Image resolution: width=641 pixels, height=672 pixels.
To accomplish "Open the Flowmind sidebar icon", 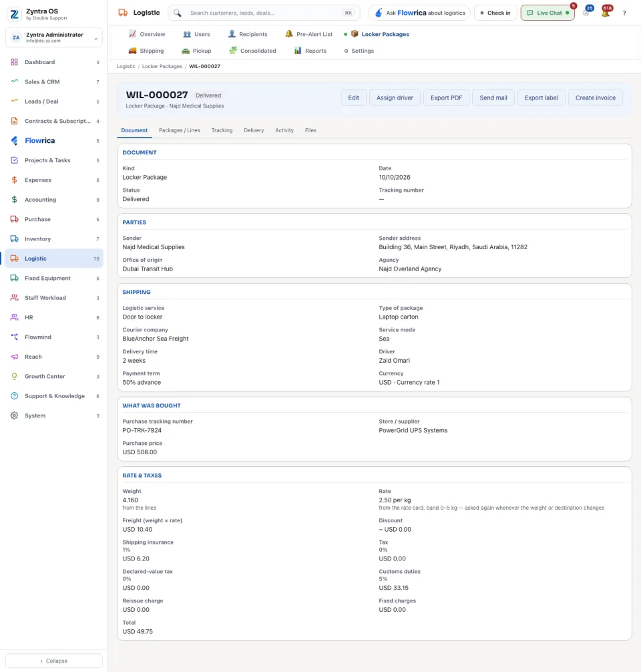I will click(14, 337).
